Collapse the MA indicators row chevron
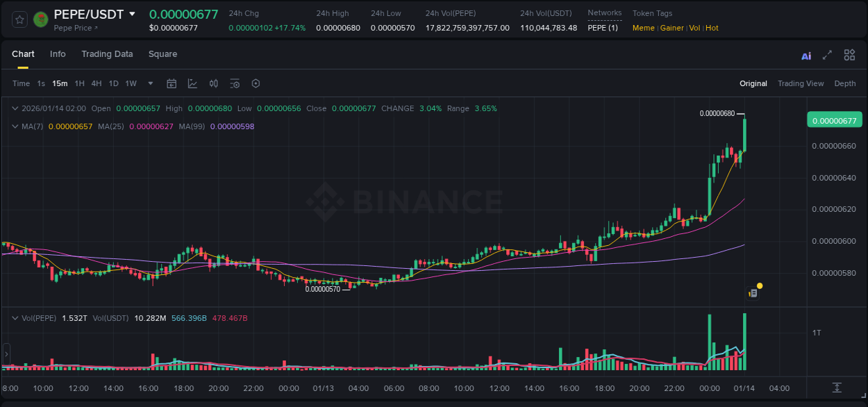Screen dimensions: 868x407 (15, 126)
